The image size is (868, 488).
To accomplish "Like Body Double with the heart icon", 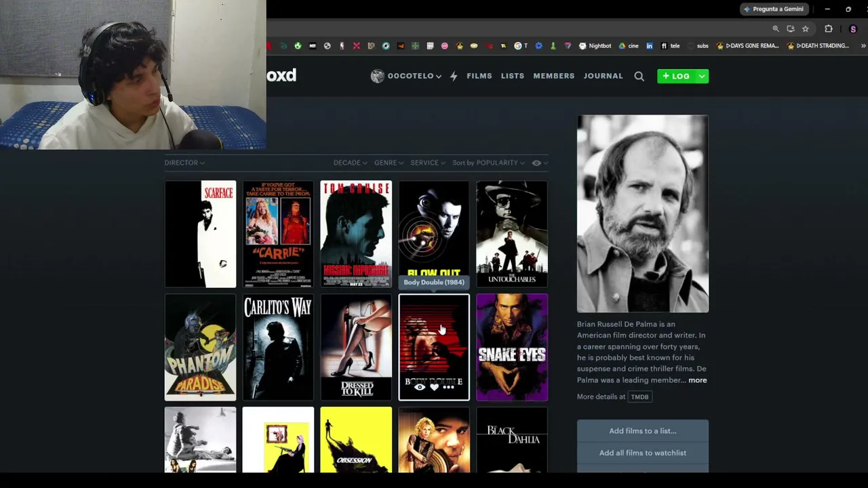I will pyautogui.click(x=434, y=387).
